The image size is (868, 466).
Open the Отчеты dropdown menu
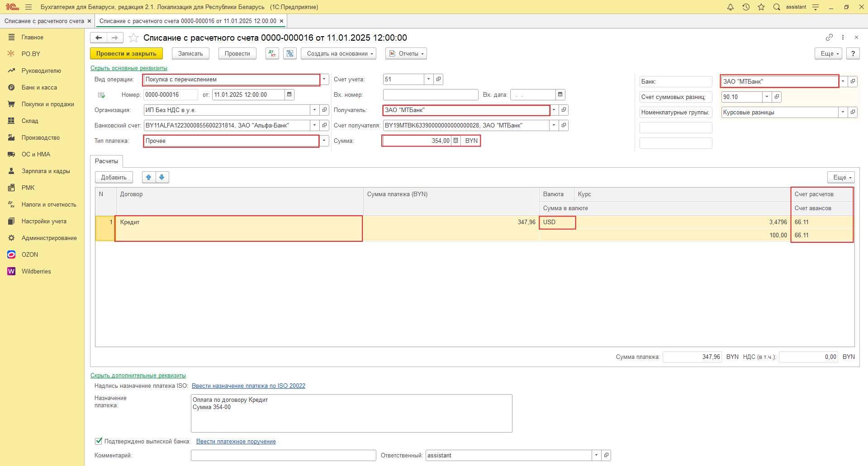tap(406, 53)
